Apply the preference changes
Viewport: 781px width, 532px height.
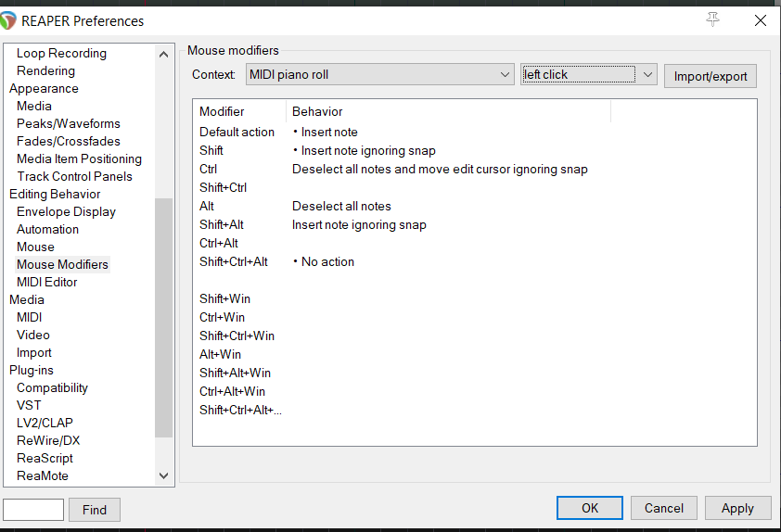[x=737, y=508]
